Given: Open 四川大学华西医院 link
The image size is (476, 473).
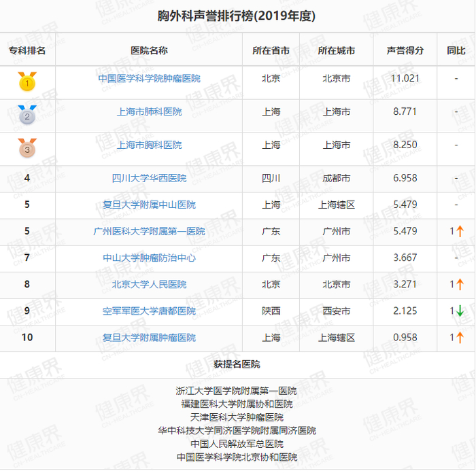Looking at the screenshot, I should pos(149,178).
